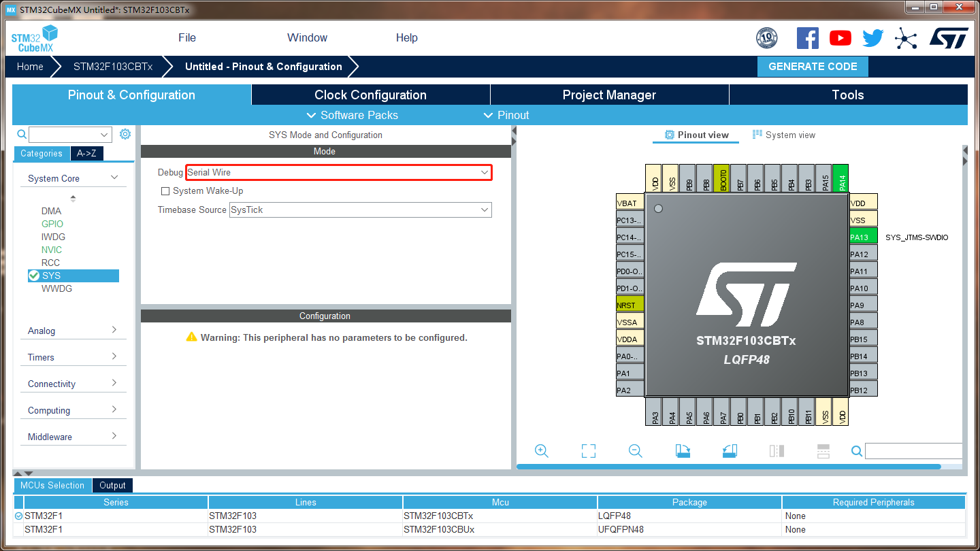The height and width of the screenshot is (551, 980).
Task: Click the split horizontal layout icon
Action: 777,451
